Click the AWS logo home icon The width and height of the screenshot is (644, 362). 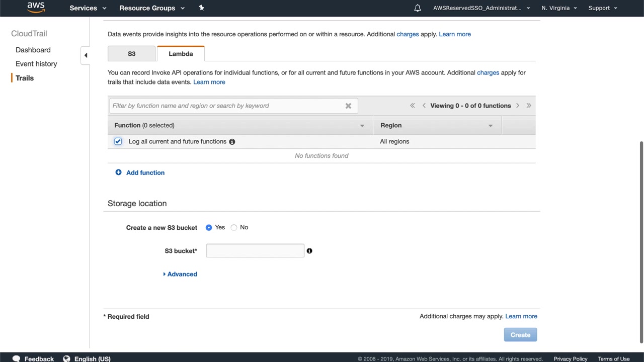pos(36,8)
